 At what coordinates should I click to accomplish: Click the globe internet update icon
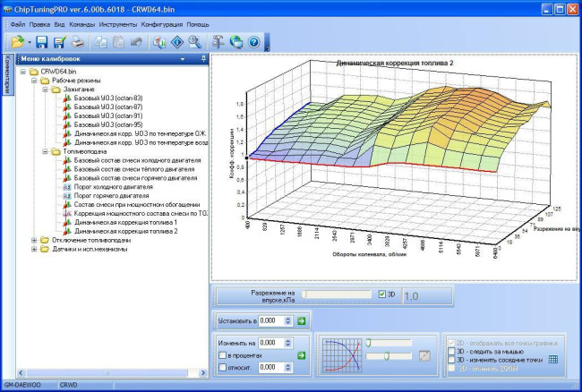coord(236,42)
